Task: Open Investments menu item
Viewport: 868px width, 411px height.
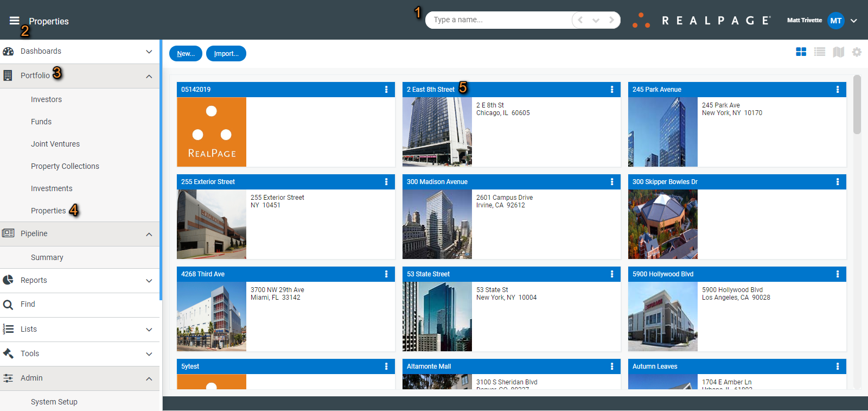Action: click(x=52, y=188)
